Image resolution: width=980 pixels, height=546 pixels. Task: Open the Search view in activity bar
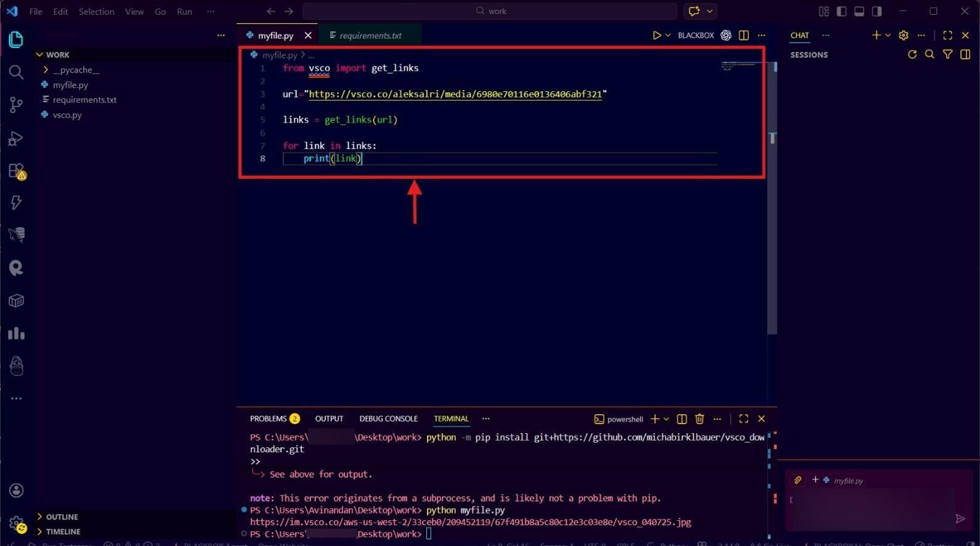[x=16, y=72]
